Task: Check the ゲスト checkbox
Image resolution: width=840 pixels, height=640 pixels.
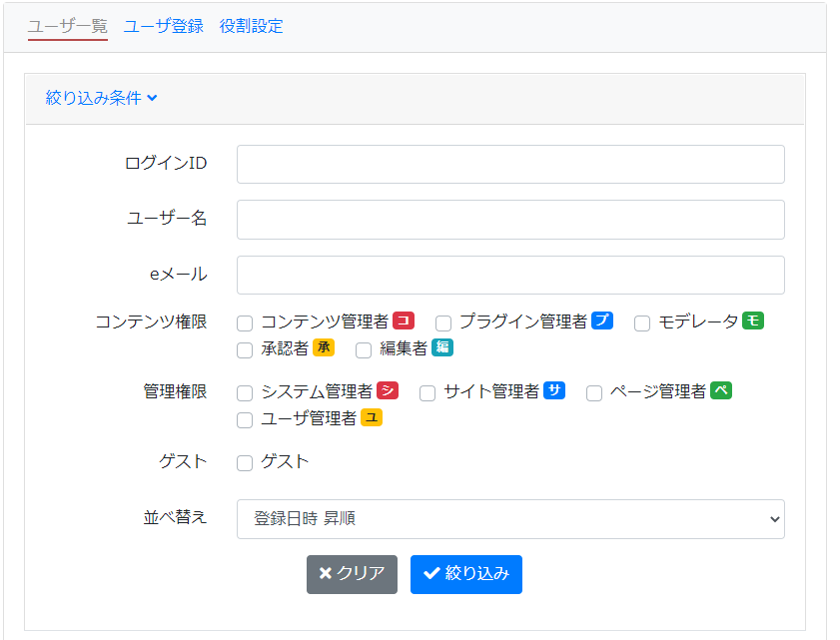Action: [x=244, y=462]
